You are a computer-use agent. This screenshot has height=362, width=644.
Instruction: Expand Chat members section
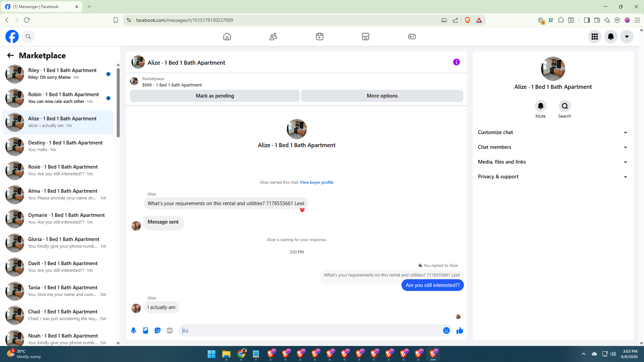click(553, 147)
